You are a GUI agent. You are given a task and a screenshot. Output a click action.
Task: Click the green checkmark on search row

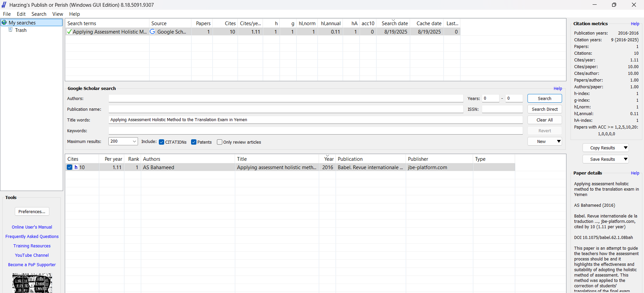pyautogui.click(x=69, y=32)
